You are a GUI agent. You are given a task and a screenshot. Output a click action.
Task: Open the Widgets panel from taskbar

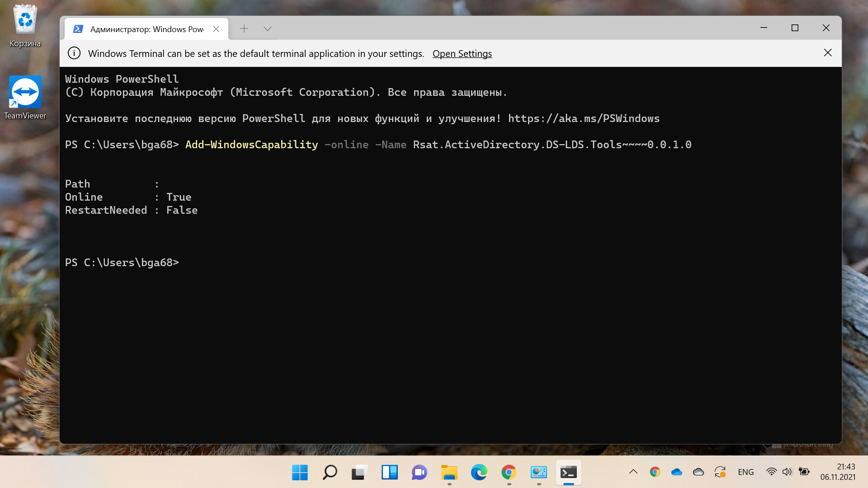(389, 472)
